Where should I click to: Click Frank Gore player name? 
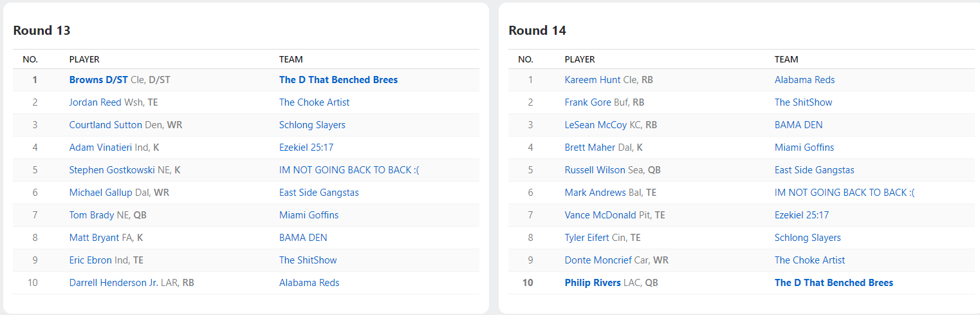587,102
